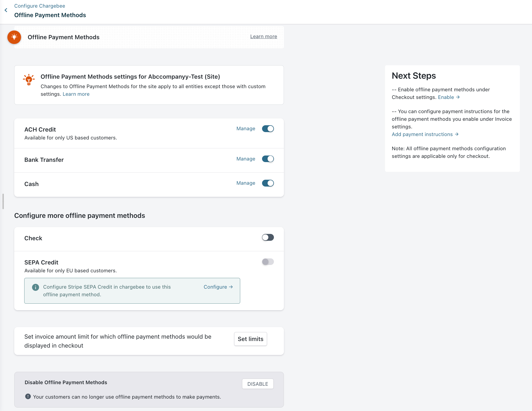The height and width of the screenshot is (411, 532).
Task: Enable the Check payment method toggle
Action: point(268,238)
